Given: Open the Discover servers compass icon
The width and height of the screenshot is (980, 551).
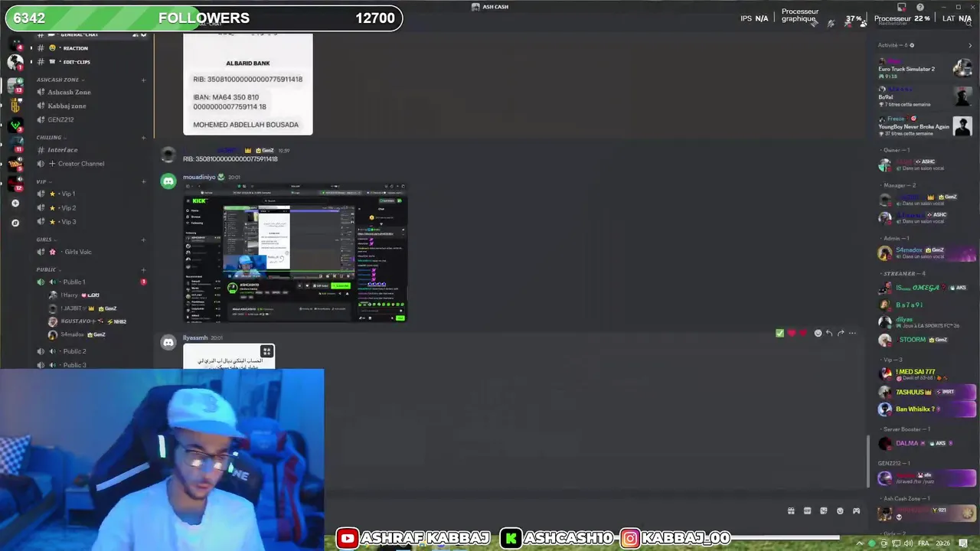Looking at the screenshot, I should click(x=15, y=223).
